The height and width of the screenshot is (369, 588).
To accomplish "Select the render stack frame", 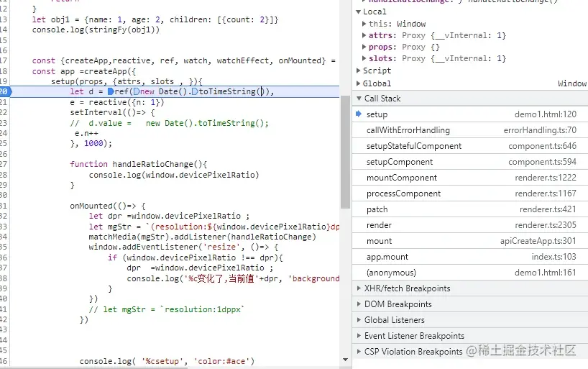I will coord(470,225).
